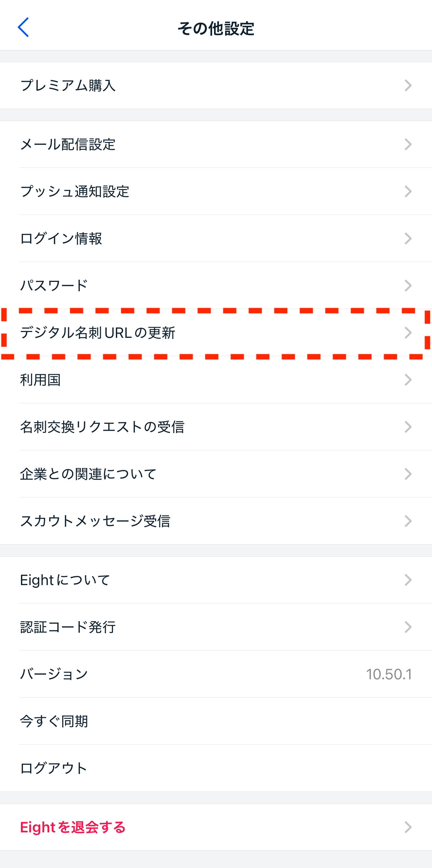The height and width of the screenshot is (868, 432).
Task: Tap ログアウト to sign out
Action: coord(54,768)
